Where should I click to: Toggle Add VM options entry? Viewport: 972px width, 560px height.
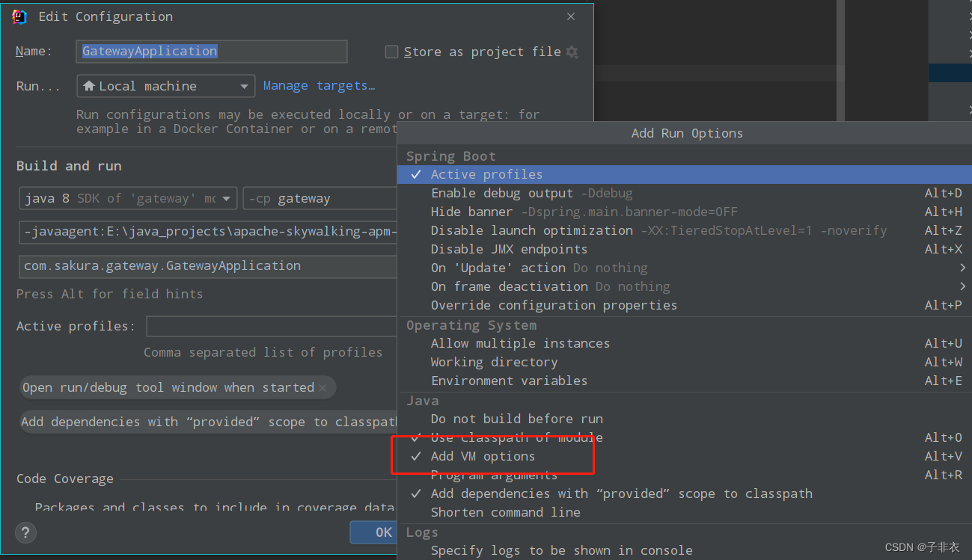click(x=685, y=456)
